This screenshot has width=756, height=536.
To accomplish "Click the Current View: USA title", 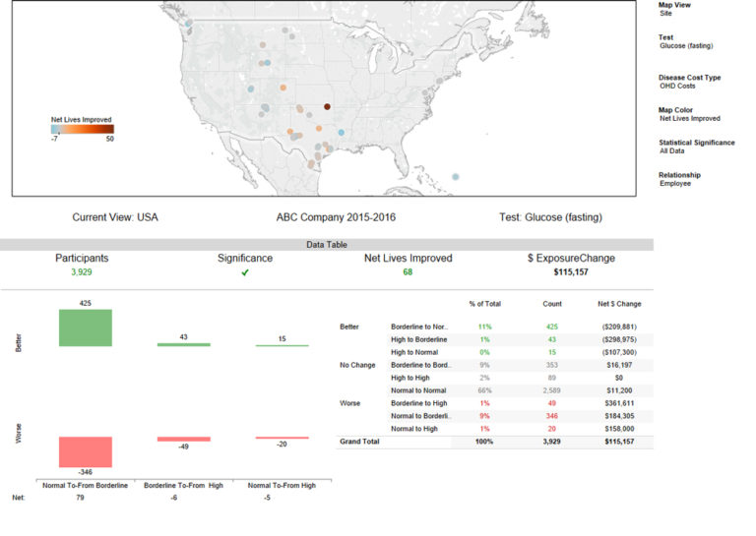I will (x=115, y=217).
